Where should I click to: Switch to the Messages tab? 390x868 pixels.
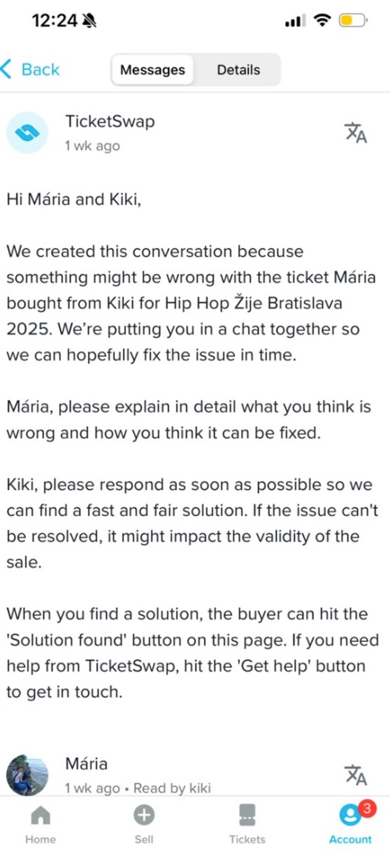[152, 70]
